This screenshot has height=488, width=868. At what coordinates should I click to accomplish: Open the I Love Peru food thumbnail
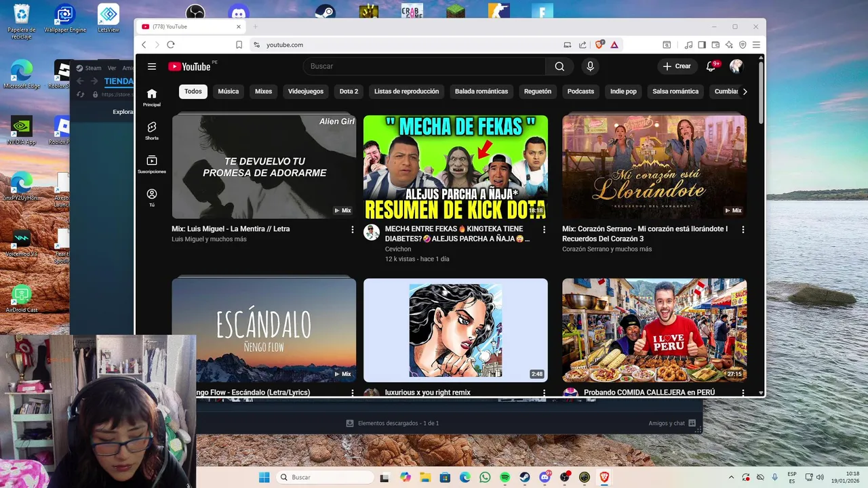tap(654, 330)
